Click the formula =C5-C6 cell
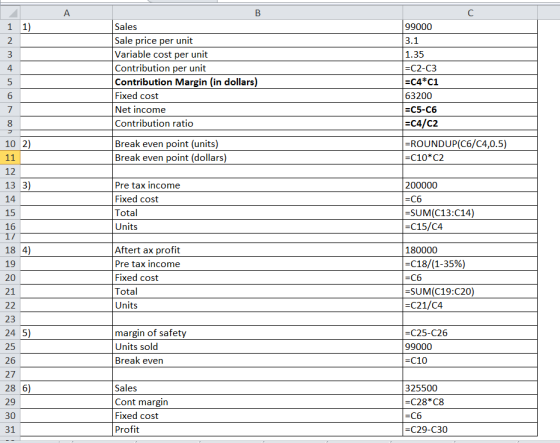 (x=470, y=110)
